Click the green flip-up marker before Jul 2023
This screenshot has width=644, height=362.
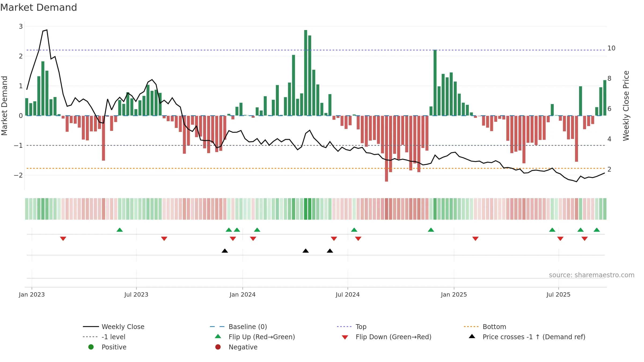[120, 230]
